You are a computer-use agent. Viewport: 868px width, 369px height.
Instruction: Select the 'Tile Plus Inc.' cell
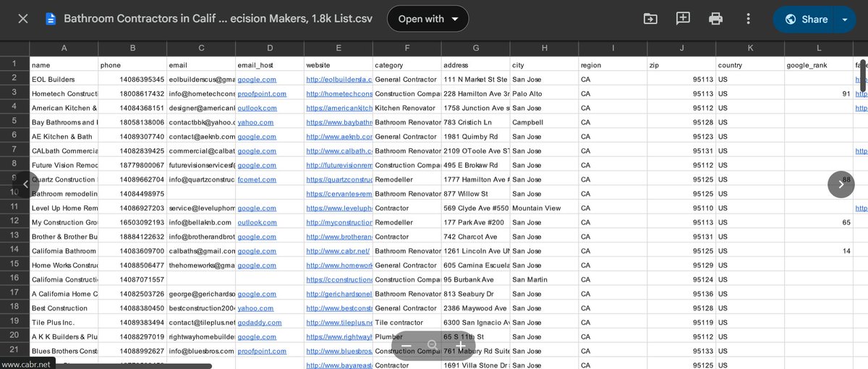point(64,323)
